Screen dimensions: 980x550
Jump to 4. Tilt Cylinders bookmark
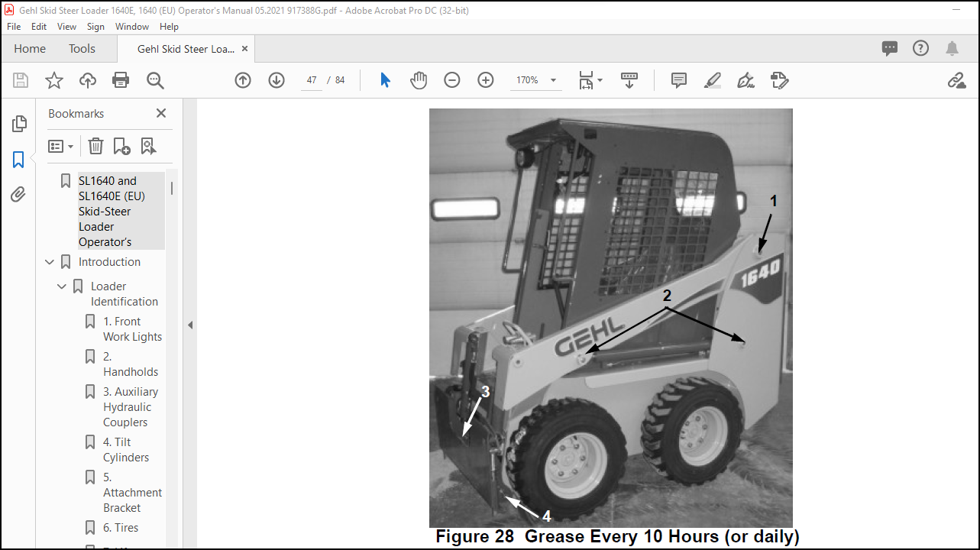pyautogui.click(x=126, y=450)
